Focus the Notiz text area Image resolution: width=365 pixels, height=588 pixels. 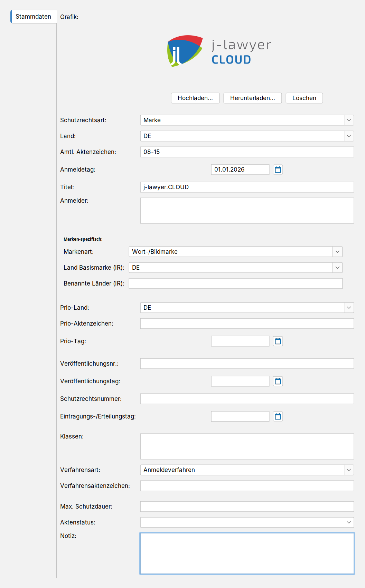click(247, 553)
